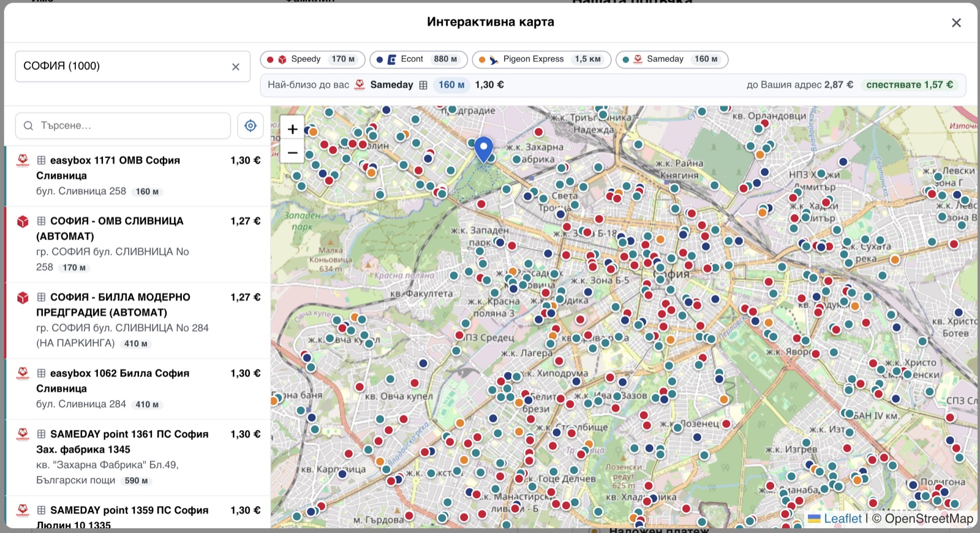Click Speedy cube icon beside БИЛЛА МОДЕРНО

pyautogui.click(x=23, y=298)
